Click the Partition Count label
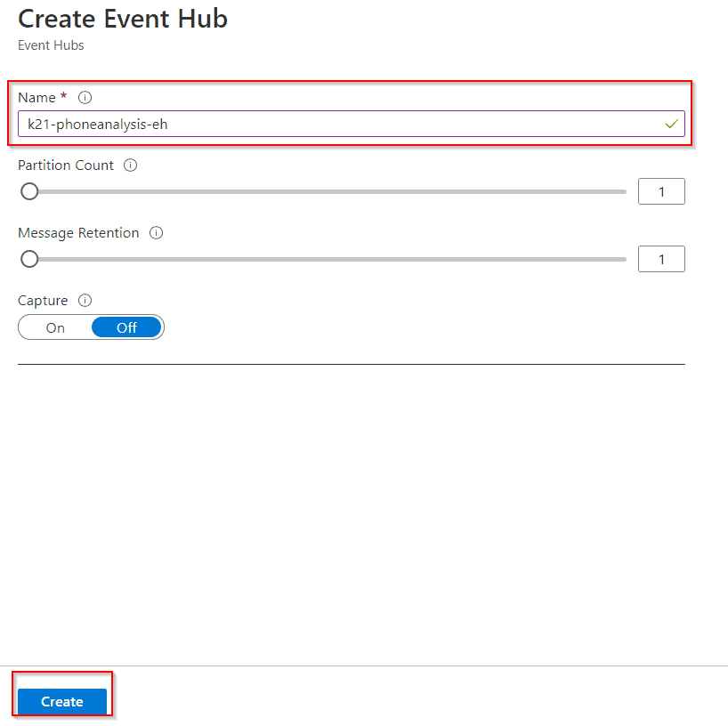This screenshot has width=728, height=726. (65, 165)
